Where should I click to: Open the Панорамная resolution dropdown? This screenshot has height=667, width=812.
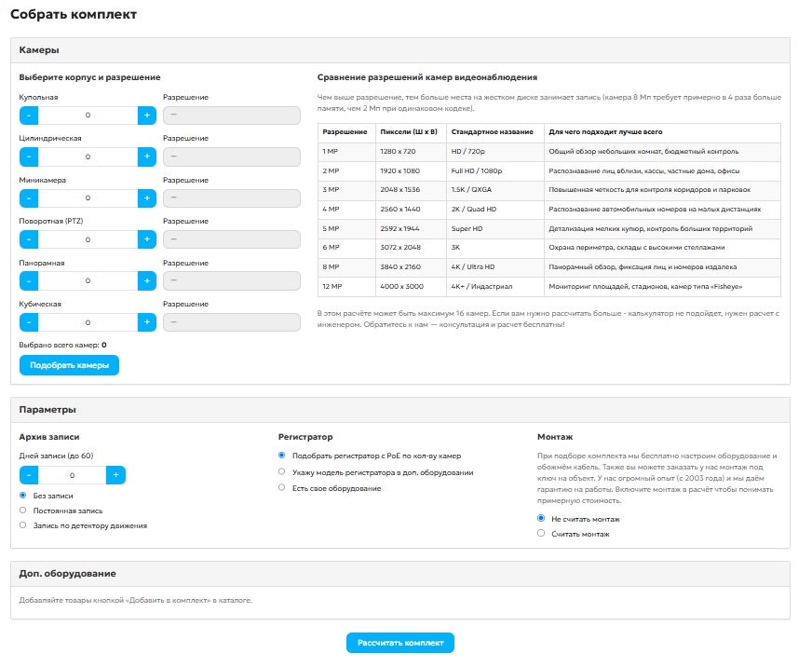tap(232, 281)
